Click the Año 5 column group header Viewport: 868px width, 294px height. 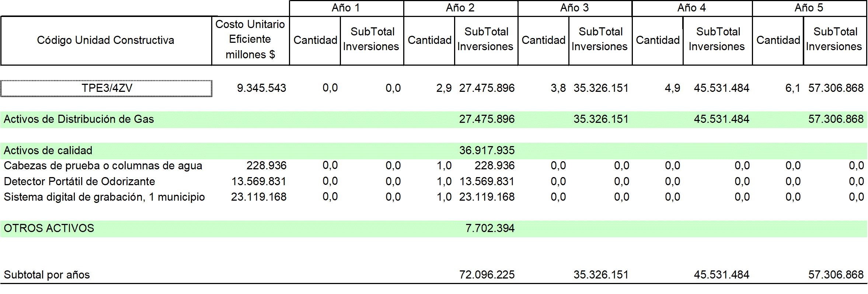point(809,8)
